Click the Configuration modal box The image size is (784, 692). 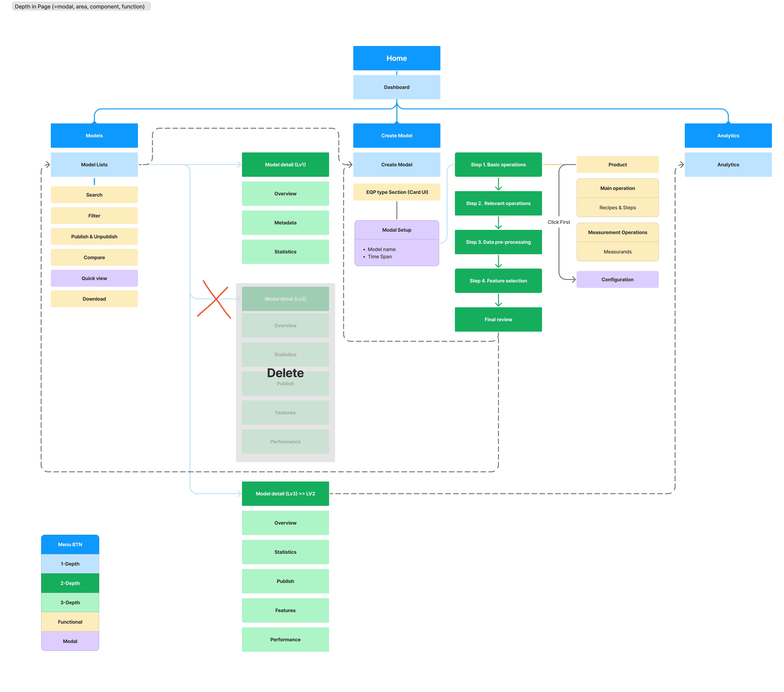[x=617, y=280]
